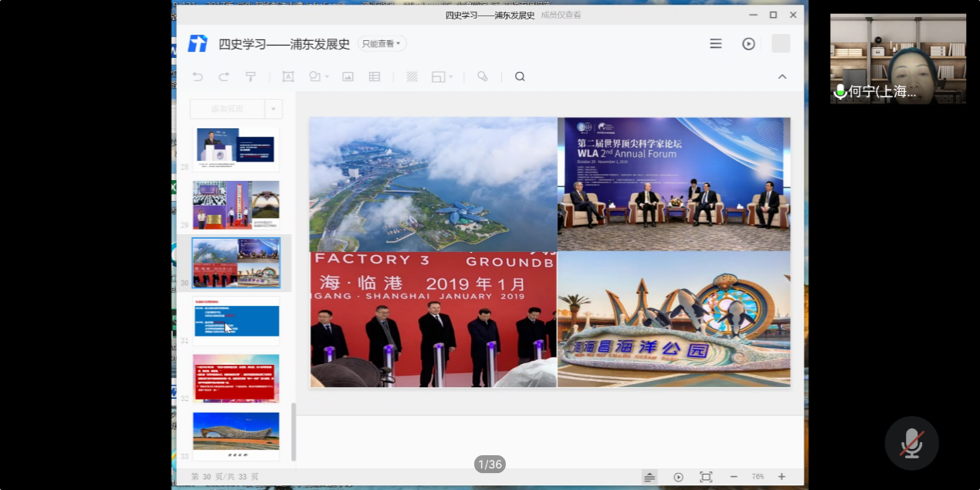Open the hamburger menu in header
This screenshot has height=490, width=980.
point(716,44)
